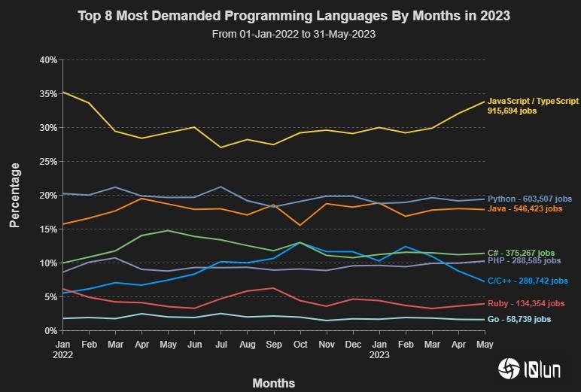Viewport: 581px width, 392px height.
Task: Click the final 'May' label at chart's right end
Action: [485, 345]
